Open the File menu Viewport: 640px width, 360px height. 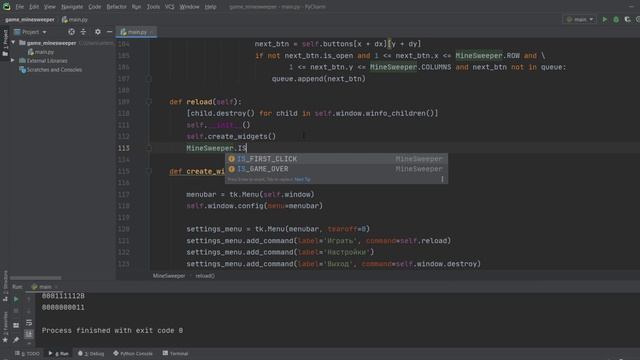pyautogui.click(x=19, y=7)
